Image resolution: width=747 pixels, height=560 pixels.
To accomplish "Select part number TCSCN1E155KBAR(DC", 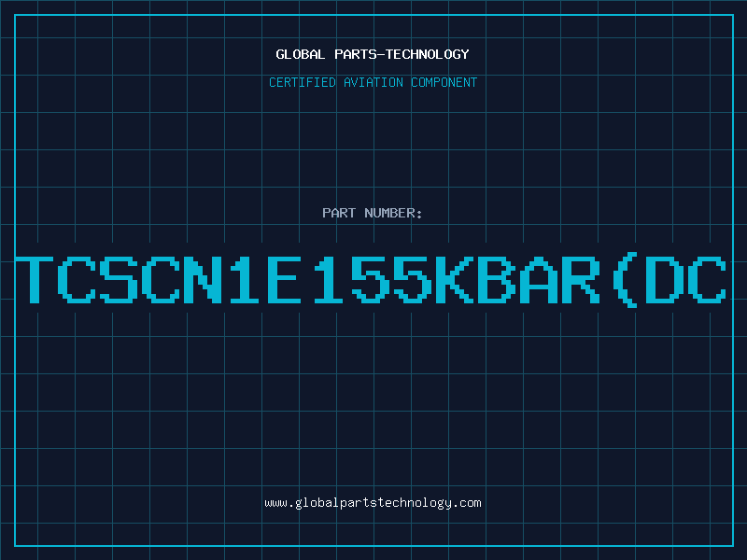I will (371, 280).
